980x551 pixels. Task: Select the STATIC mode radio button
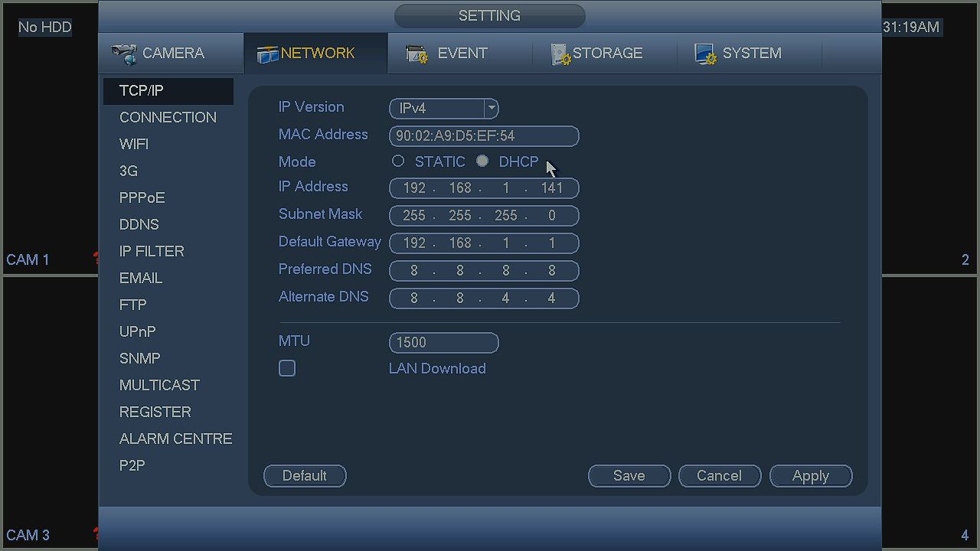[x=398, y=161]
